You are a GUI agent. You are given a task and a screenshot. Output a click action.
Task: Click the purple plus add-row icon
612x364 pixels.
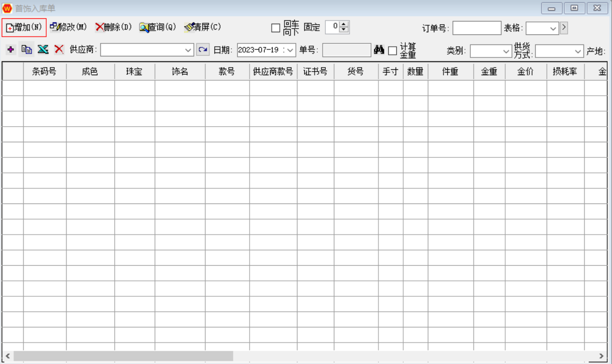pyautogui.click(x=11, y=50)
